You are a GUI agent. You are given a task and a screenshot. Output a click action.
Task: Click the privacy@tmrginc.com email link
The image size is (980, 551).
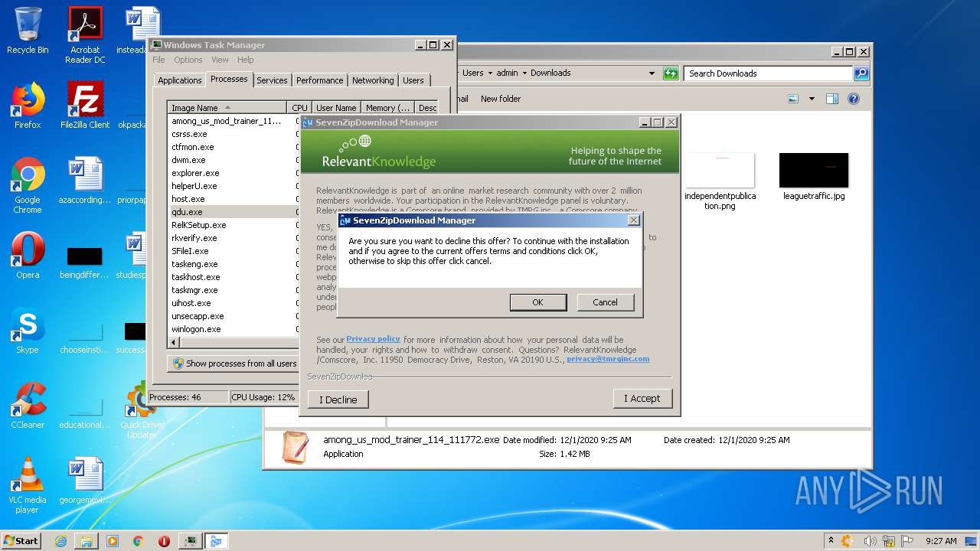click(608, 359)
